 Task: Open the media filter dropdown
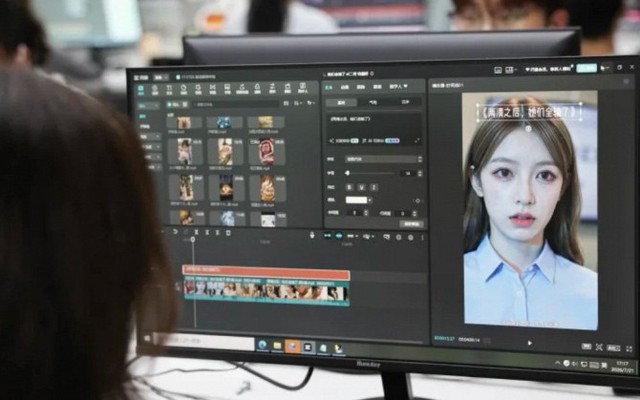311,103
